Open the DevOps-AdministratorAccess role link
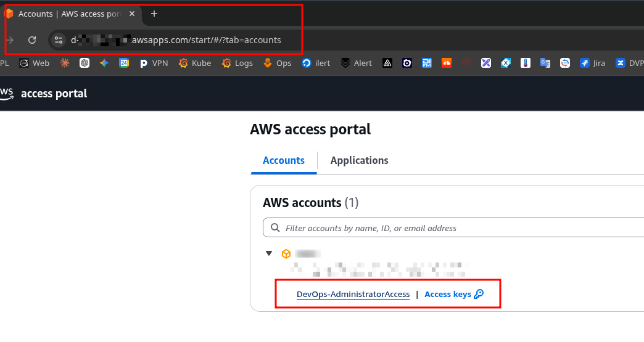644x342 pixels. (x=353, y=295)
